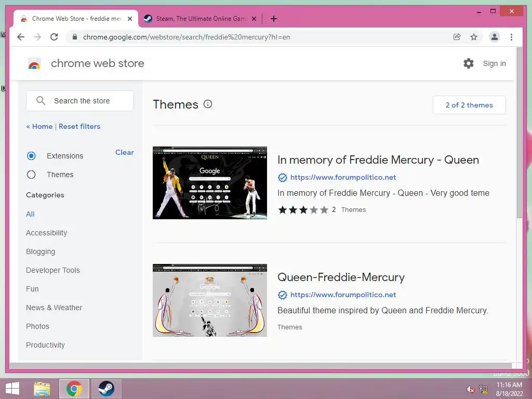Switch to the Steam browser tab

click(200, 19)
